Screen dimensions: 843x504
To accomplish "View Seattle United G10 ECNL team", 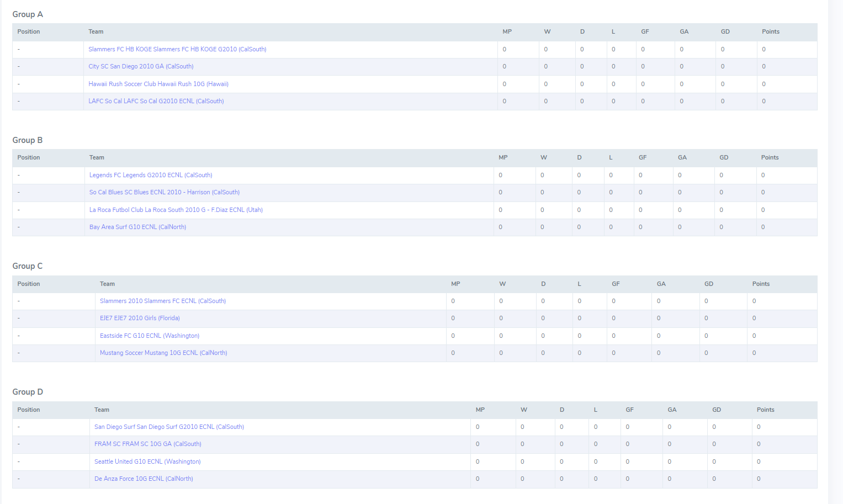I will coord(147,461).
